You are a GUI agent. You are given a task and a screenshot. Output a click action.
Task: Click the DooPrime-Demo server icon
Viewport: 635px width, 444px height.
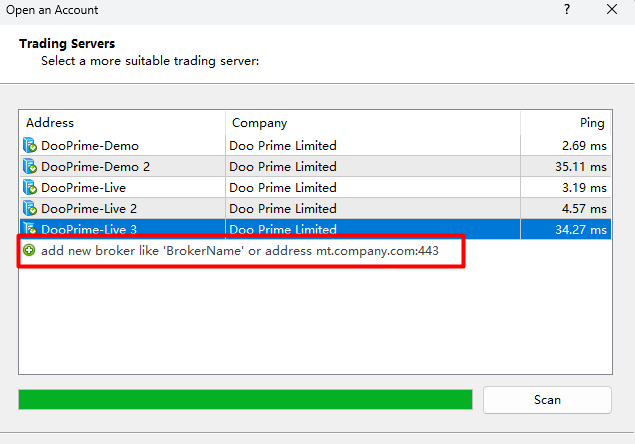[x=29, y=146]
